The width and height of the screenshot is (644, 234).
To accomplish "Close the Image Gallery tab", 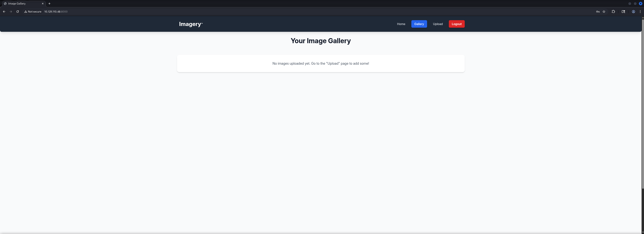I will [43, 4].
